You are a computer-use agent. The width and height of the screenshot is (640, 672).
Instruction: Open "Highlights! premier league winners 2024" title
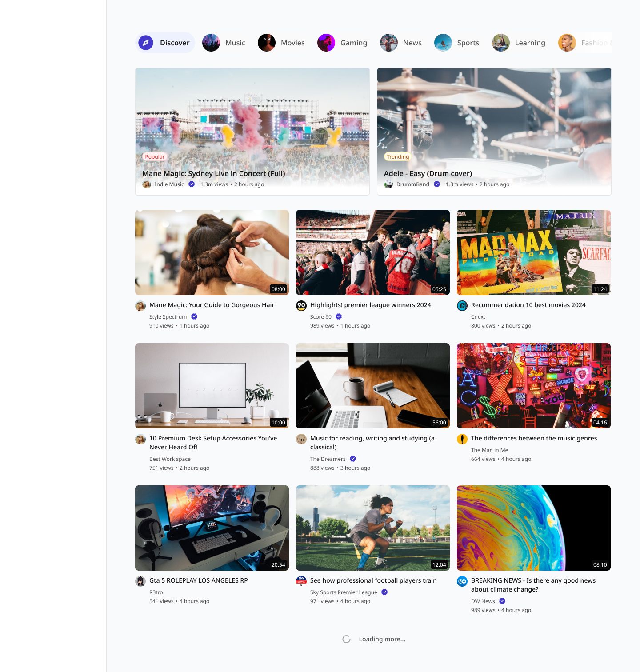371,305
